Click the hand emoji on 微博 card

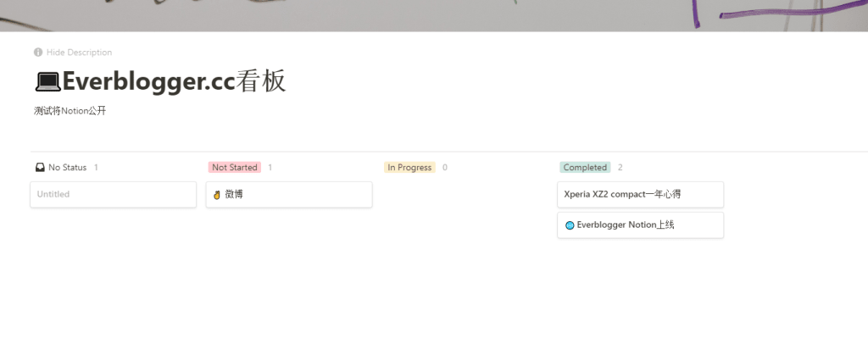coord(217,195)
